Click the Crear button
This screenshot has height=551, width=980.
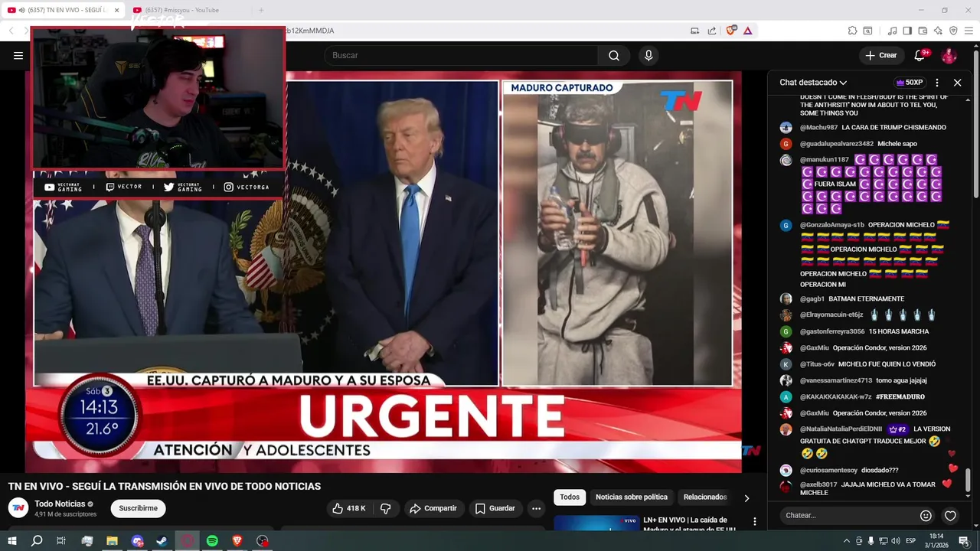click(x=880, y=55)
